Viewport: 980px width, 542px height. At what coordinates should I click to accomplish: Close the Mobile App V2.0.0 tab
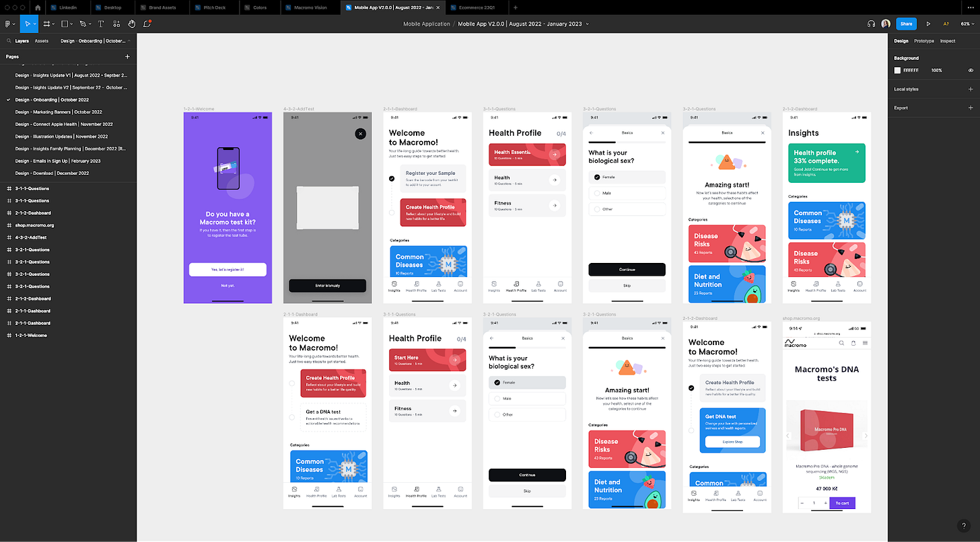coord(440,7)
